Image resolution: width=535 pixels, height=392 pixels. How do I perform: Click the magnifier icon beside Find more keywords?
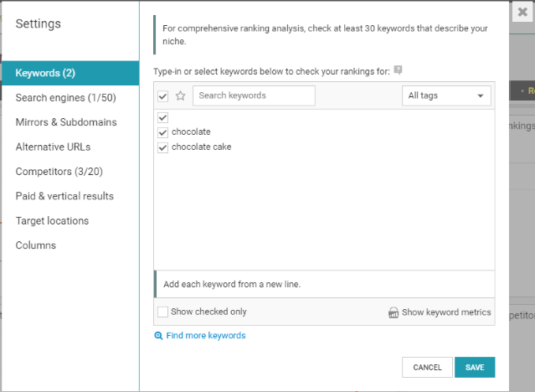tap(158, 336)
